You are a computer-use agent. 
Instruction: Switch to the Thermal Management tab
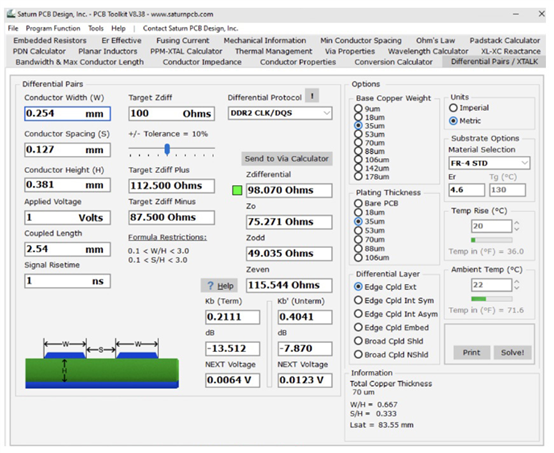point(273,51)
